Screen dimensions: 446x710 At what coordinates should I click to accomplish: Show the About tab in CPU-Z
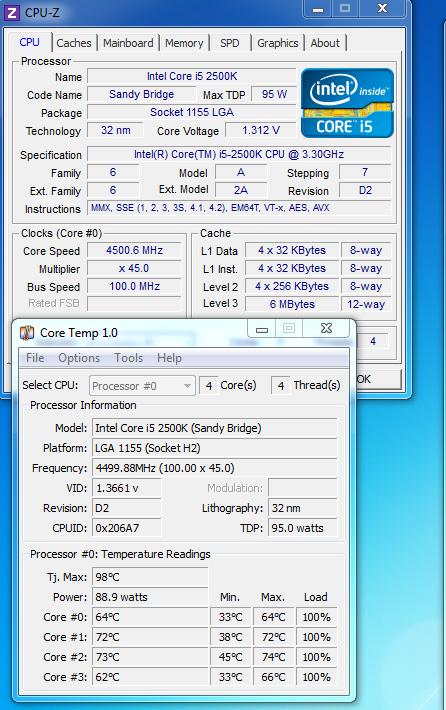325,43
